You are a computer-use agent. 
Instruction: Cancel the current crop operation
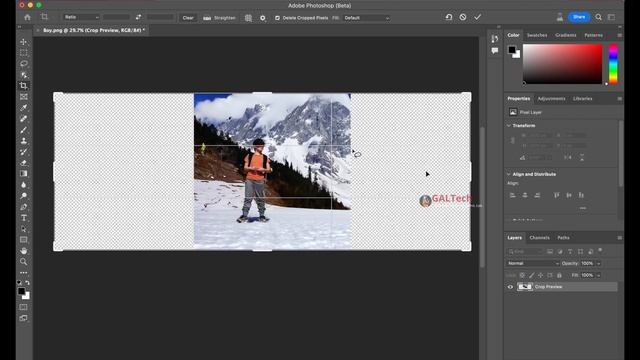click(x=463, y=17)
